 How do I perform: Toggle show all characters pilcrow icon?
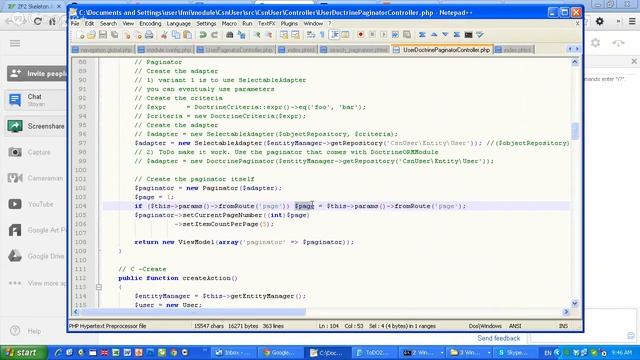(322, 35)
